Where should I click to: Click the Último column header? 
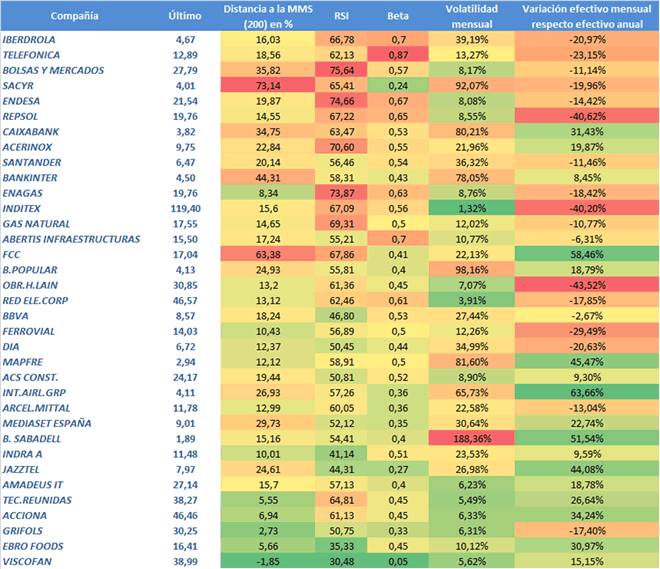[181, 17]
